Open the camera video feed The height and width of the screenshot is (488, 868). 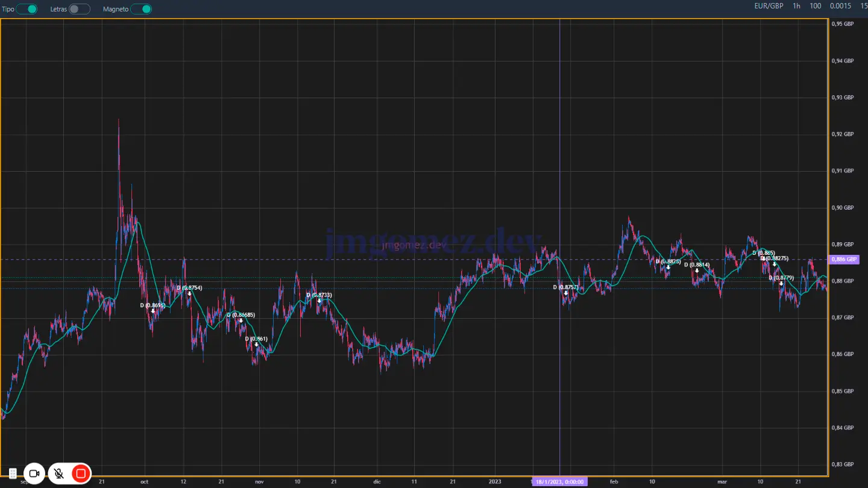(x=34, y=474)
